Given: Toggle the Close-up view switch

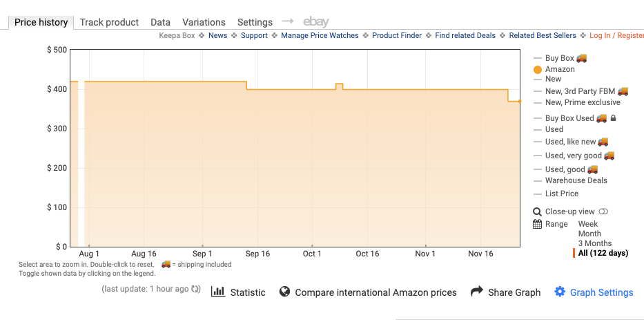Looking at the screenshot, I should [x=603, y=211].
